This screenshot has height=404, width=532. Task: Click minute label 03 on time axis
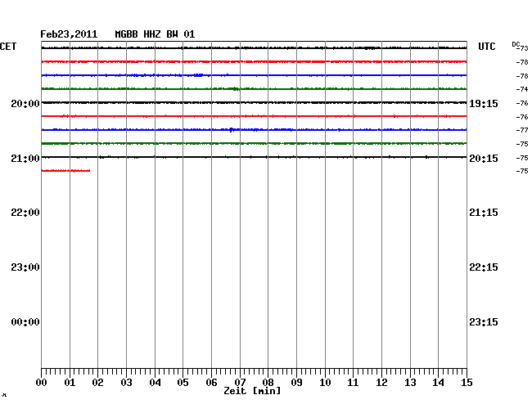(x=126, y=383)
